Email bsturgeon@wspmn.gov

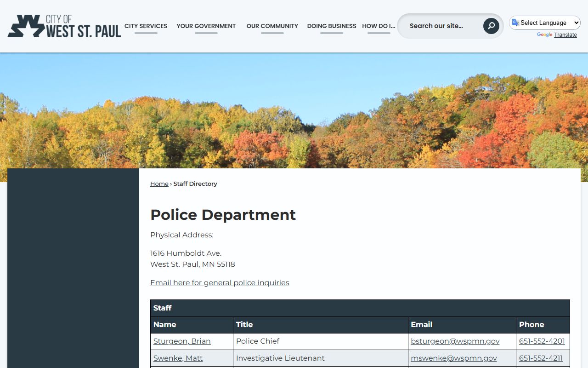coord(455,341)
